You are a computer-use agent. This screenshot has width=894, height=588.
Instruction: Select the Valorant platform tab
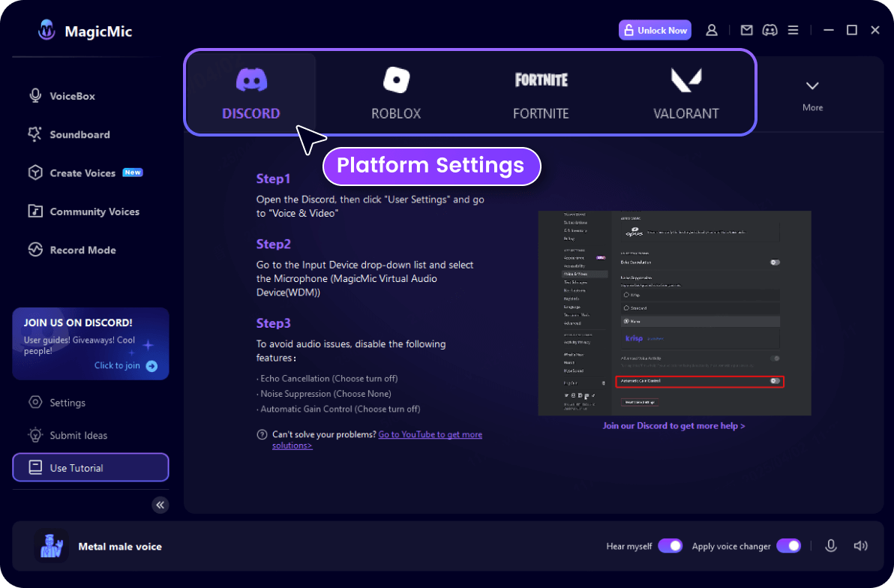tap(686, 93)
